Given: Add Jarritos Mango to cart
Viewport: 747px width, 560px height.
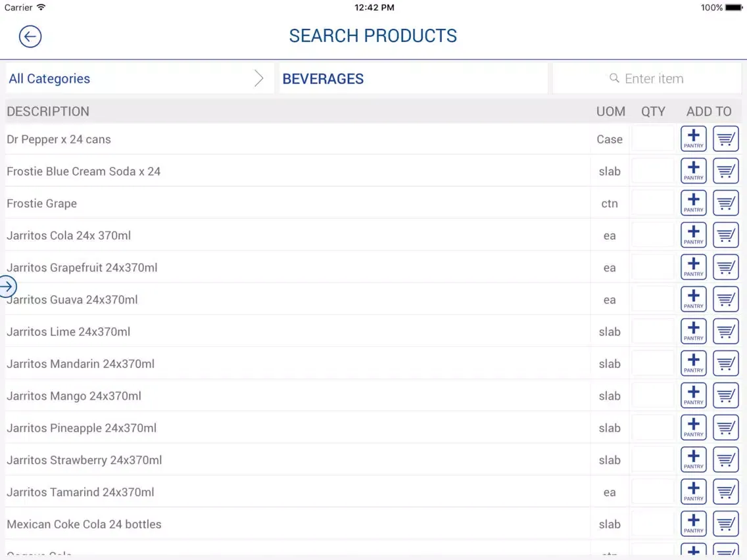Looking at the screenshot, I should click(725, 395).
